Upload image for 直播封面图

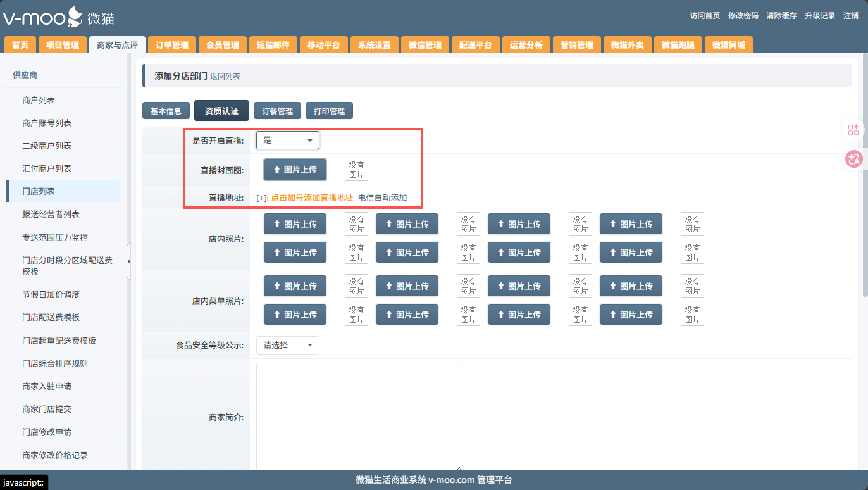click(295, 170)
